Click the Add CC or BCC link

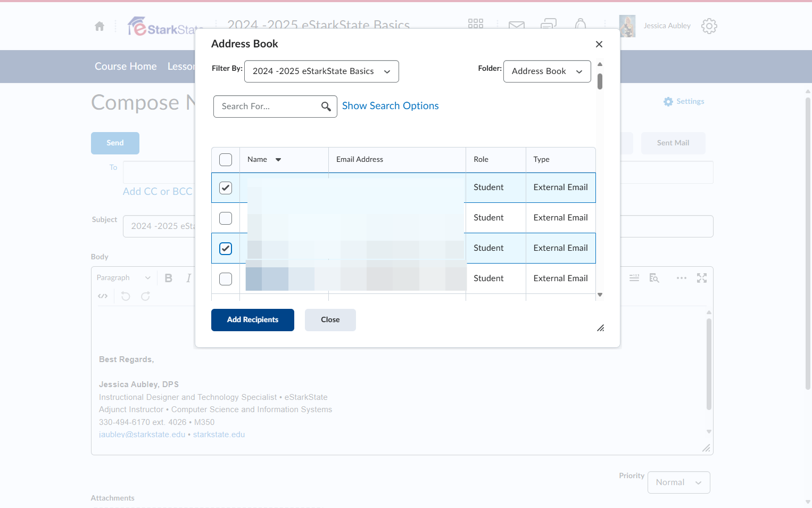[x=158, y=192]
